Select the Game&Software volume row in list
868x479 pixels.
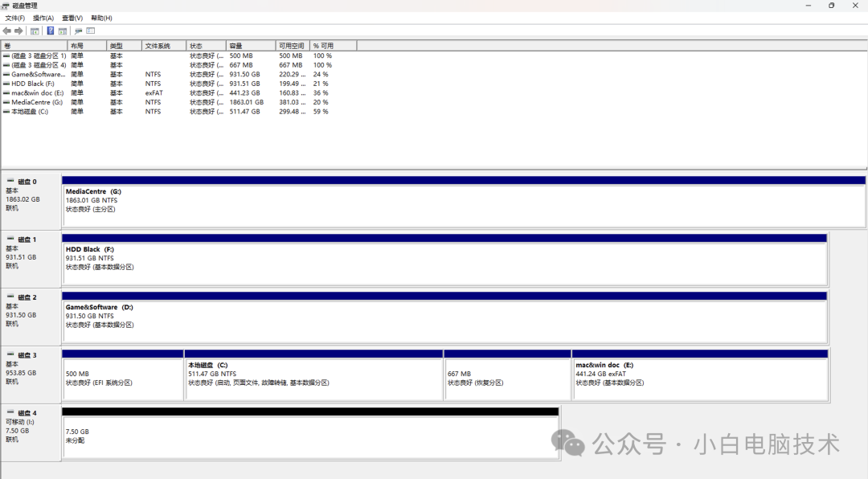click(x=178, y=74)
